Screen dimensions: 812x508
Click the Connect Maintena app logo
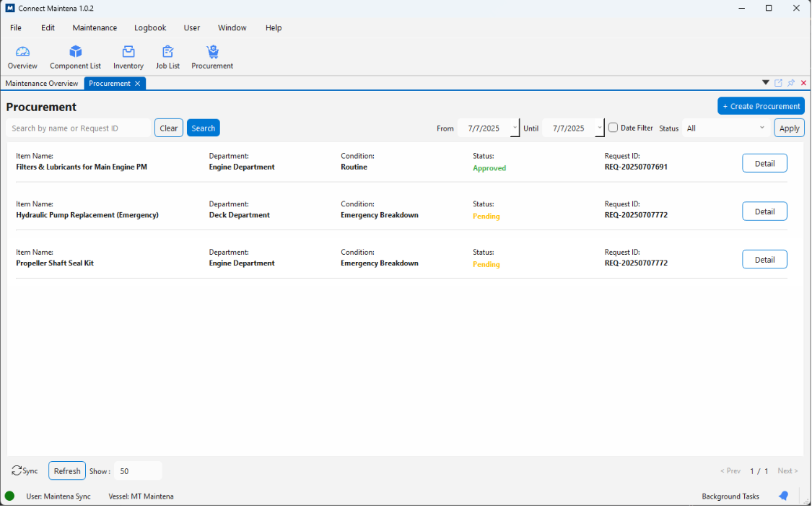pyautogui.click(x=10, y=8)
